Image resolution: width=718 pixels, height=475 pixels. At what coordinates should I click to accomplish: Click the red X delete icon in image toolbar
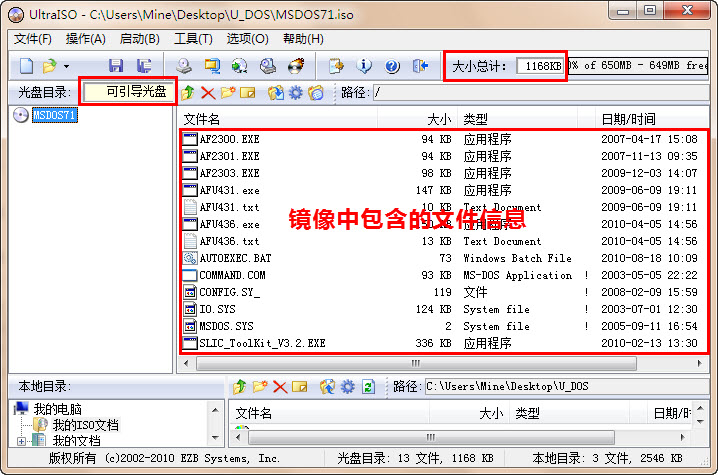208,93
